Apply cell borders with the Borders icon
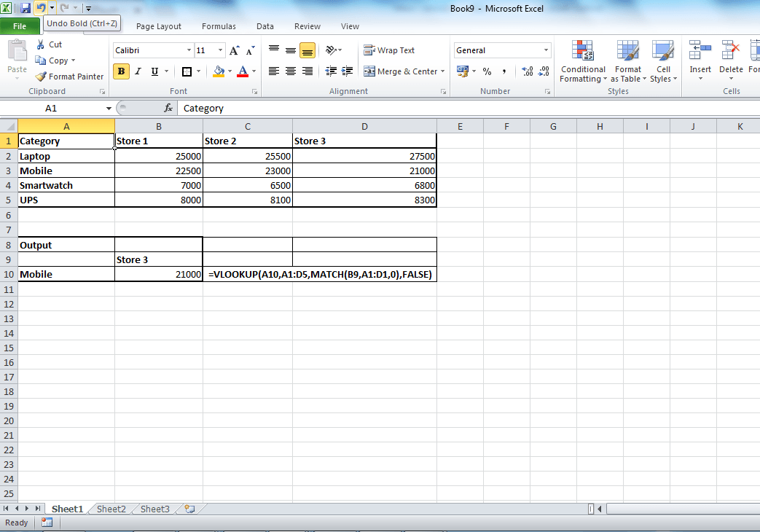760x532 pixels. tap(187, 71)
